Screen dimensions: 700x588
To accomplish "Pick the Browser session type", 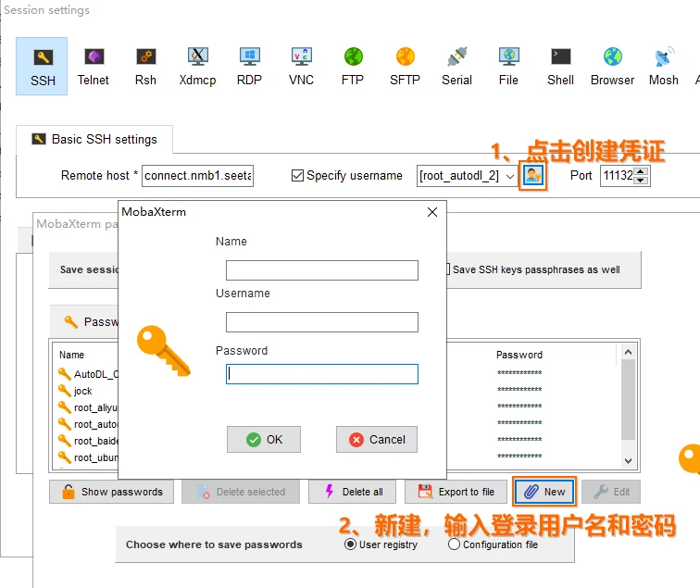I will pos(613,66).
